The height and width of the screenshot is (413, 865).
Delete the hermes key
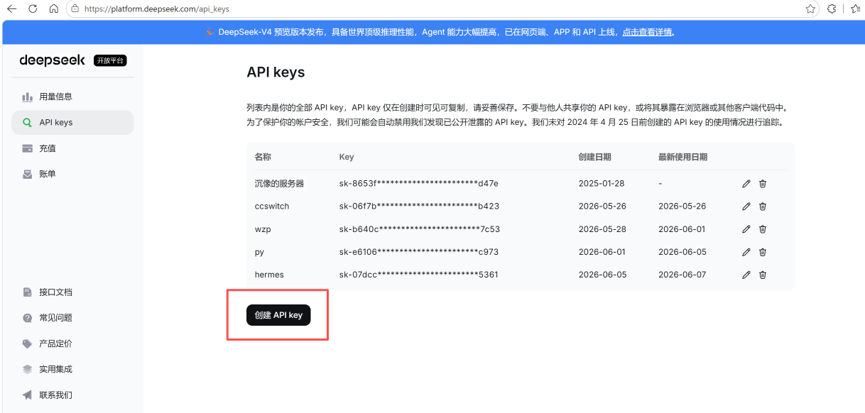[762, 275]
